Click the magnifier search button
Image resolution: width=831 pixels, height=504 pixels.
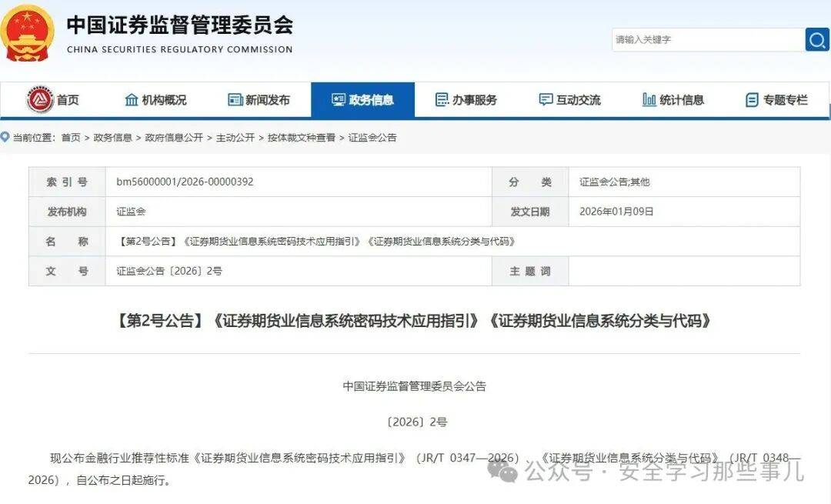tap(816, 39)
